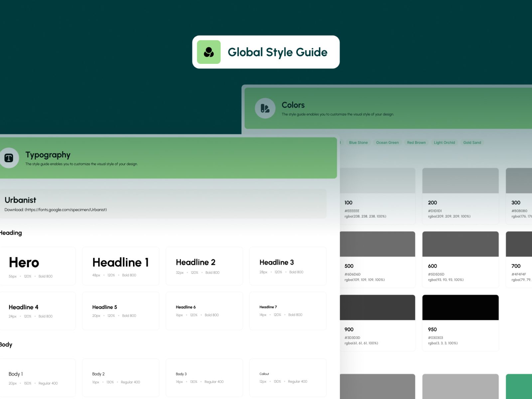Select the Headline 1 typography card
532x399 pixels.
121,266
